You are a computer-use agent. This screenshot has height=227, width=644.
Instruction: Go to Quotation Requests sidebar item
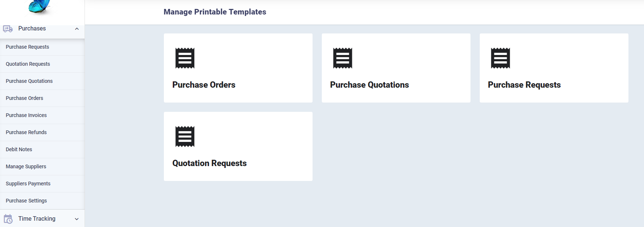click(x=28, y=64)
